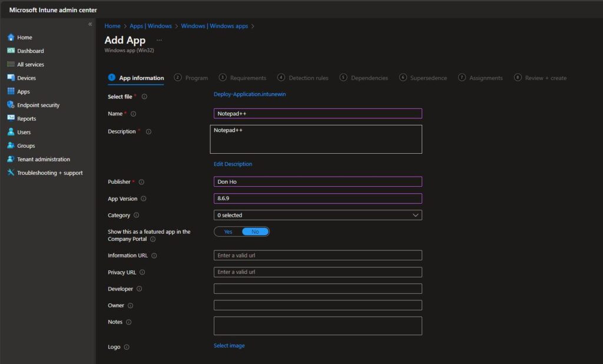Switch to the Supersedence step tab
The width and height of the screenshot is (603, 364).
pos(423,78)
